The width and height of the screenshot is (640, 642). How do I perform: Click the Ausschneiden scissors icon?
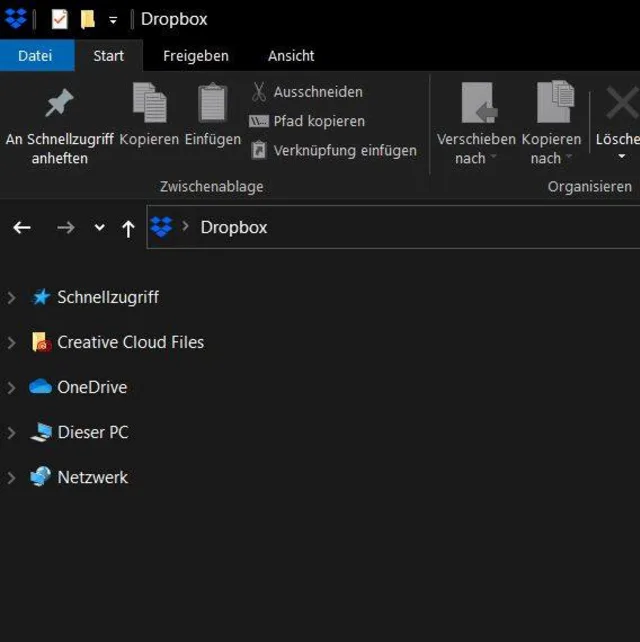pos(259,92)
